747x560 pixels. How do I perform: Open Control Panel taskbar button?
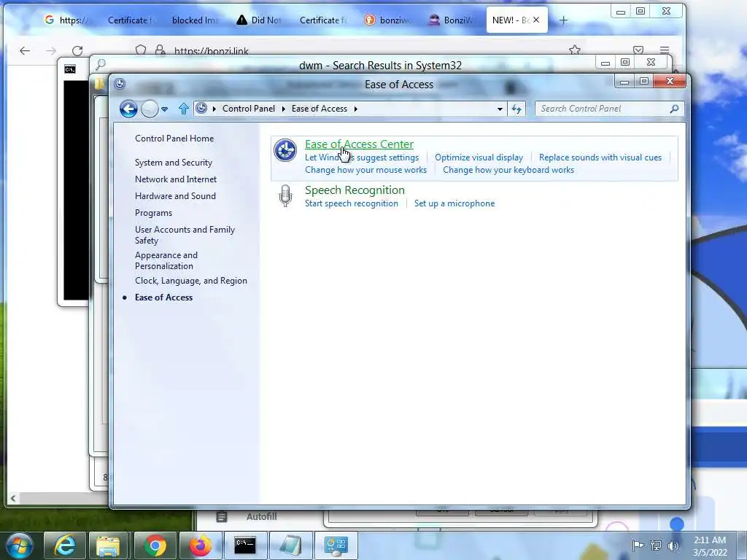click(336, 545)
